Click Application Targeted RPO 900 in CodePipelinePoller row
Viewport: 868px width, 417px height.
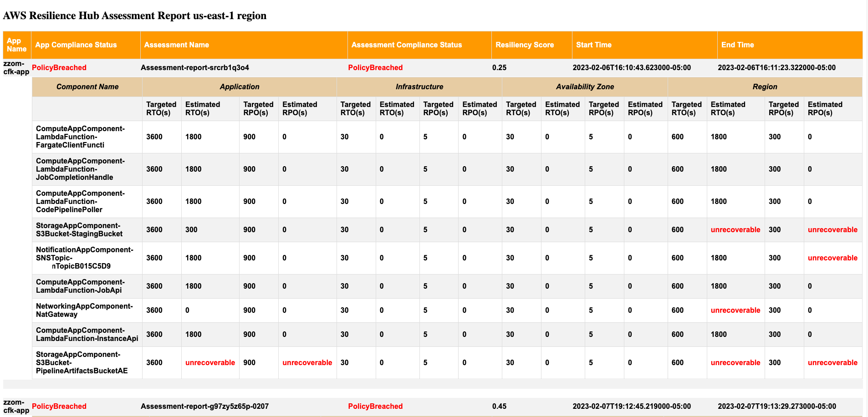click(x=250, y=202)
